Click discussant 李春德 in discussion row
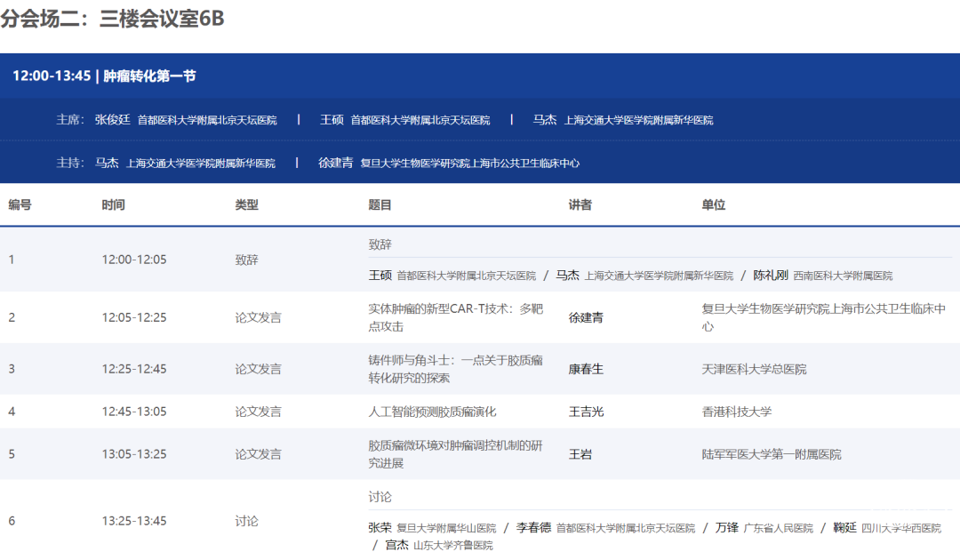The image size is (960, 560). pyautogui.click(x=533, y=527)
